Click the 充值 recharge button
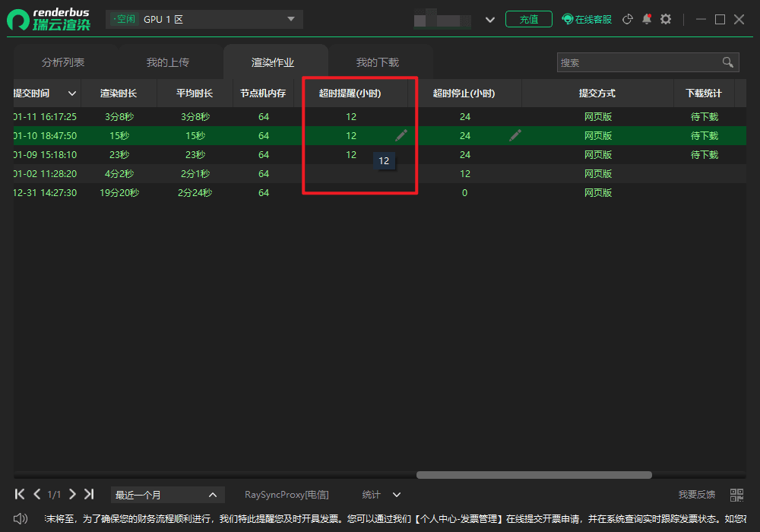The height and width of the screenshot is (532, 760). (529, 19)
